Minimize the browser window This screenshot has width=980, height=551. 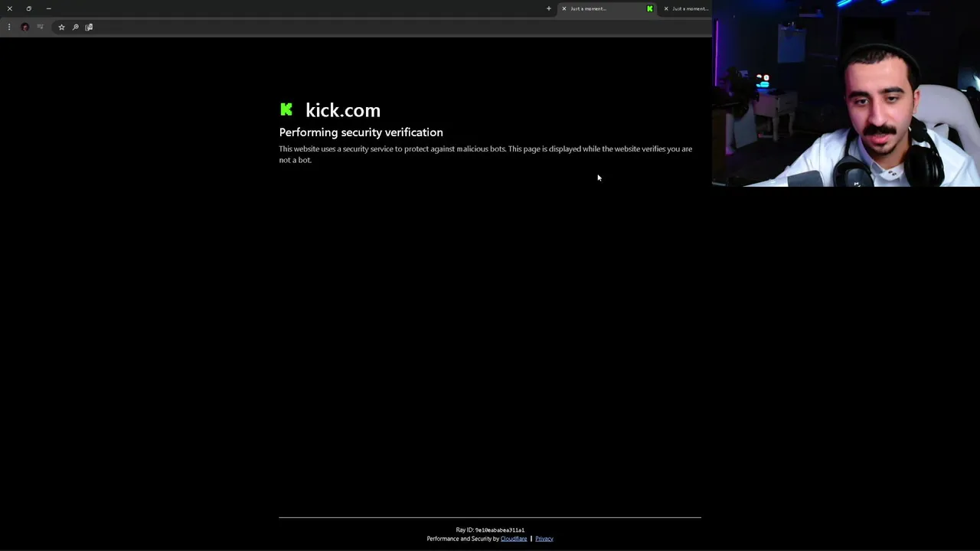pyautogui.click(x=48, y=8)
